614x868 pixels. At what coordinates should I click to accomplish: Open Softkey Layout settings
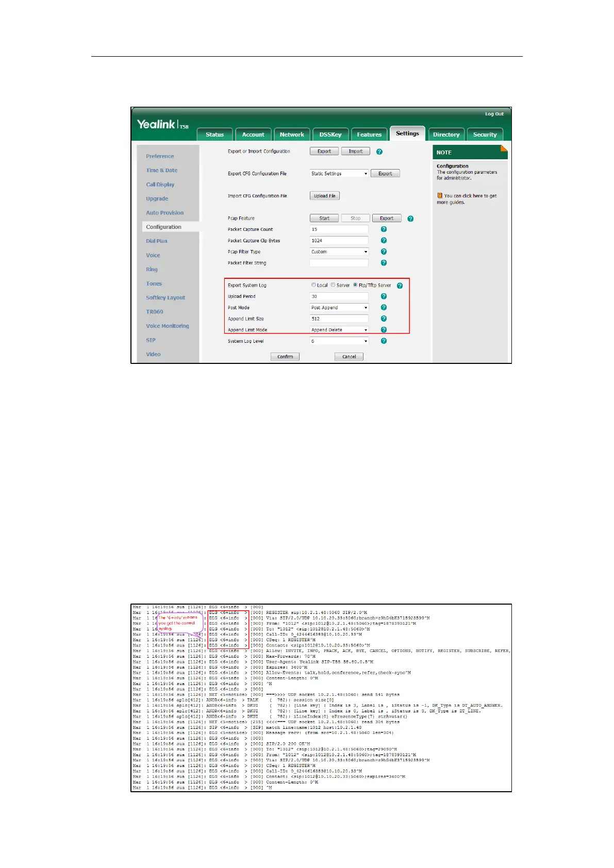click(x=165, y=298)
